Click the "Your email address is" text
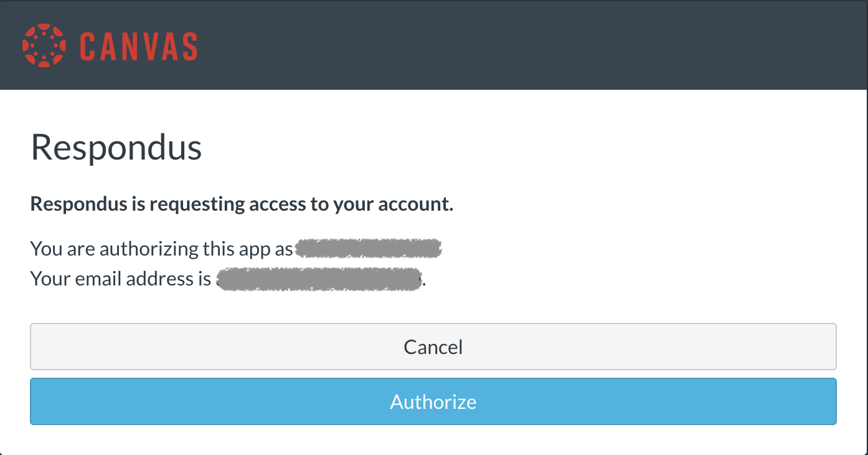Image resolution: width=868 pixels, height=455 pixels. click(121, 279)
